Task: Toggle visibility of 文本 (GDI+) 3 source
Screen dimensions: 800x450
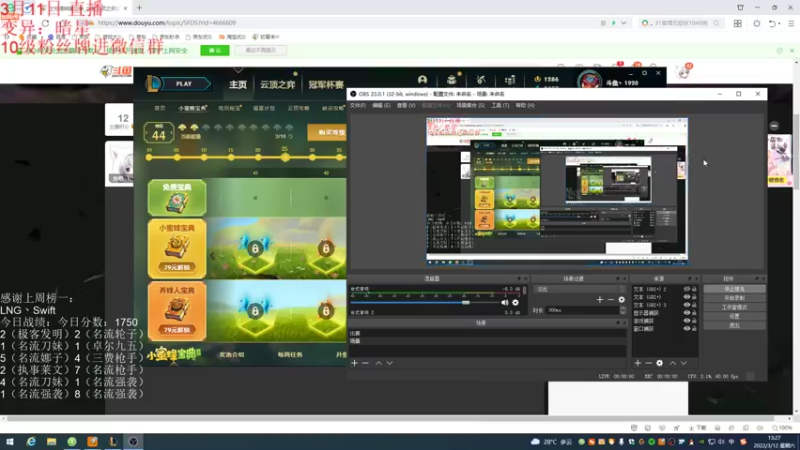Action: [687, 305]
